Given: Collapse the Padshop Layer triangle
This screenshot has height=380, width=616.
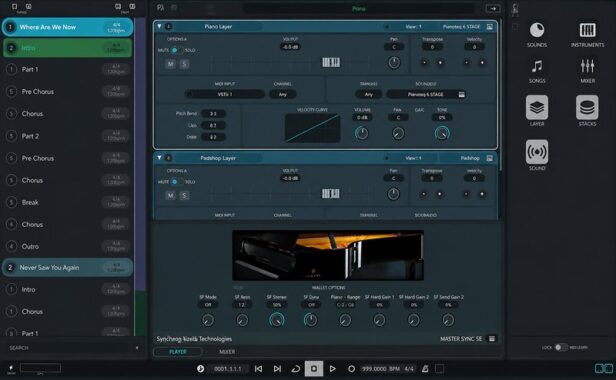Looking at the screenshot, I should point(159,158).
